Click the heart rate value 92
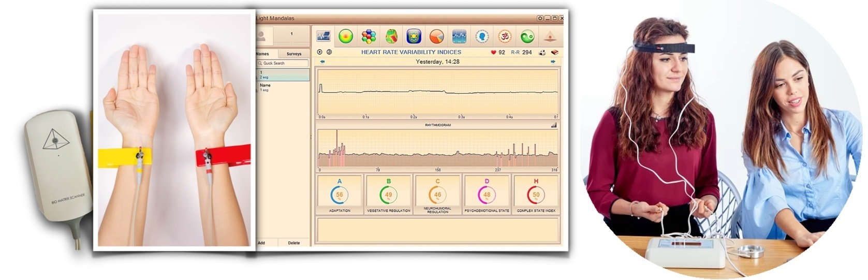The width and height of the screenshot is (868, 280). point(502,52)
